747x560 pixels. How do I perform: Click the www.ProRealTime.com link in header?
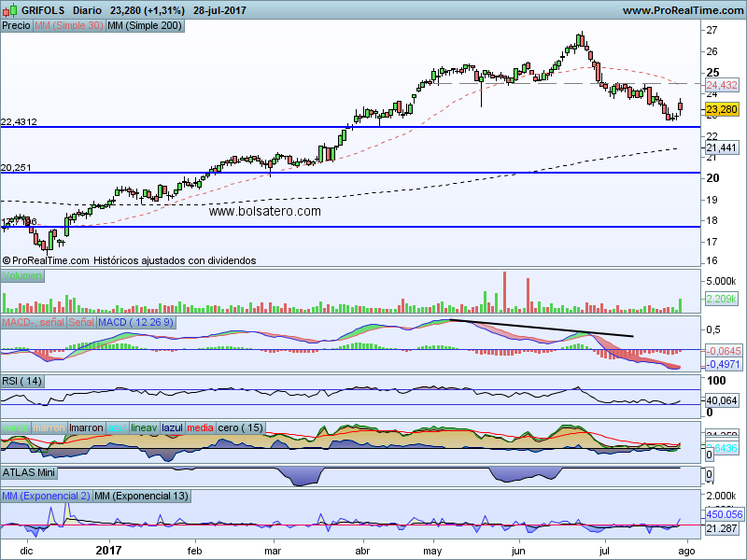(x=682, y=10)
